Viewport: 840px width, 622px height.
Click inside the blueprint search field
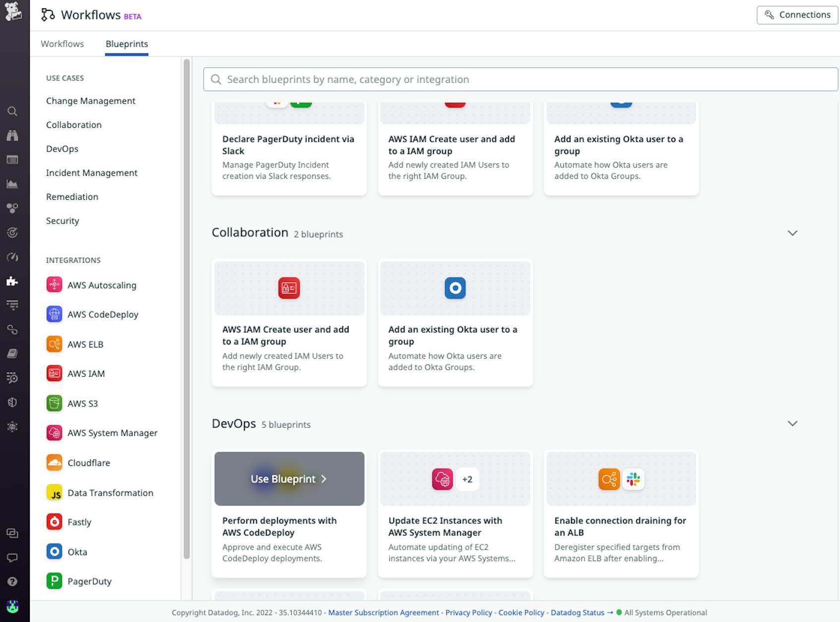(397, 79)
